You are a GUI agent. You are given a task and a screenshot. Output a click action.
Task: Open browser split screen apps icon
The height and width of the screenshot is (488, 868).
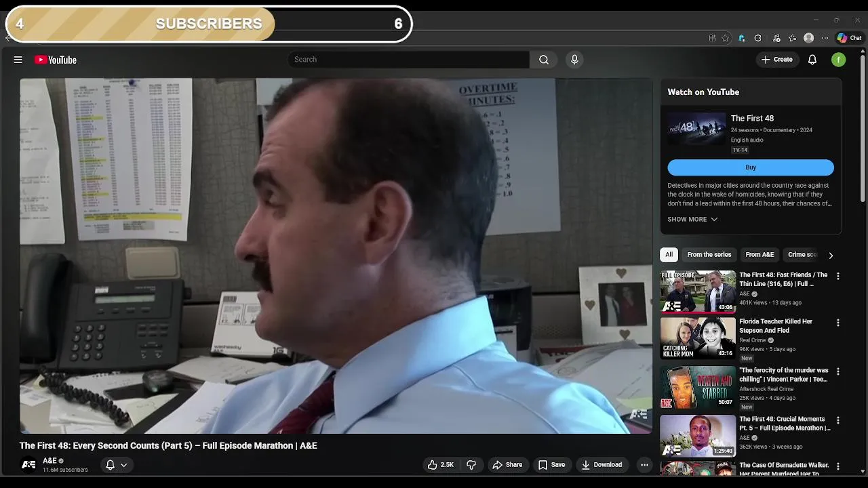712,39
